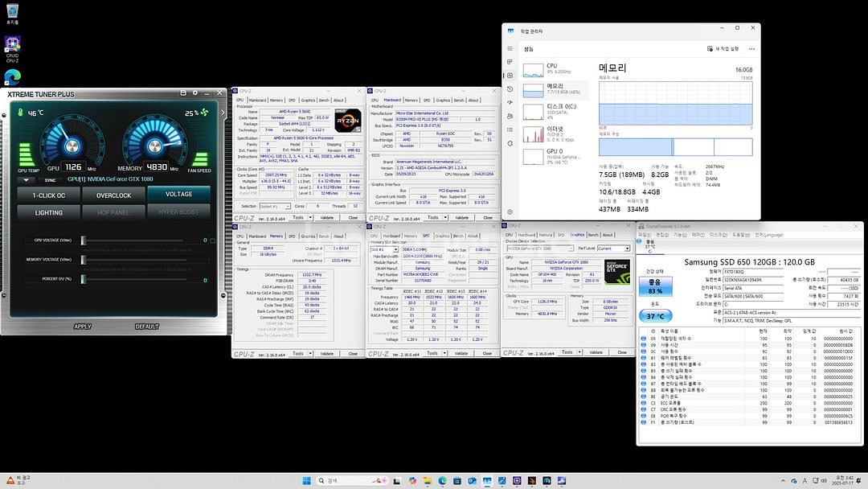Image resolution: width=868 pixels, height=489 pixels.
Task: Enable the GPU voltage checkbox
Action: point(212,240)
